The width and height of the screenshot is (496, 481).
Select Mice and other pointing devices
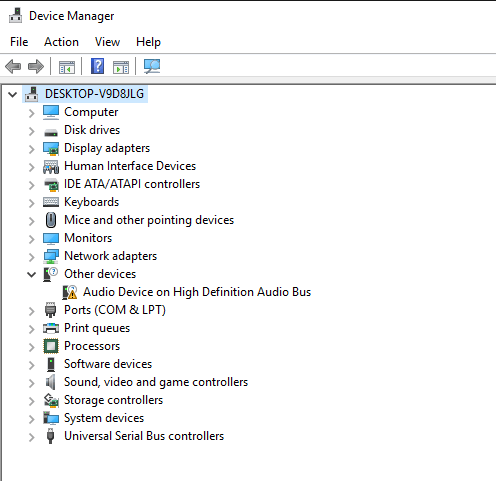tap(149, 220)
